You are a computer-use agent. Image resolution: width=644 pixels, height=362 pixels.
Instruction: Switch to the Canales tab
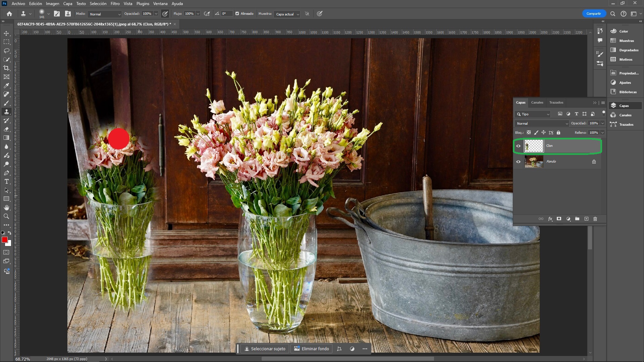click(x=537, y=103)
